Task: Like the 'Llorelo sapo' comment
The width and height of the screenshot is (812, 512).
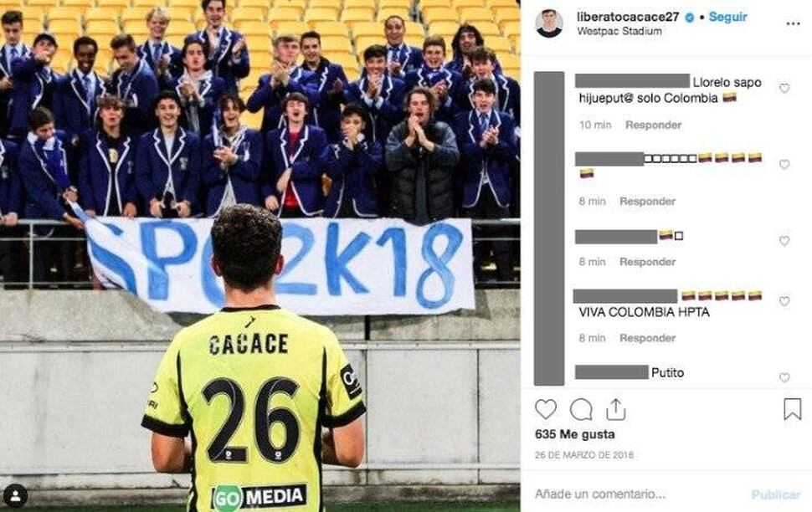Action: [x=784, y=89]
